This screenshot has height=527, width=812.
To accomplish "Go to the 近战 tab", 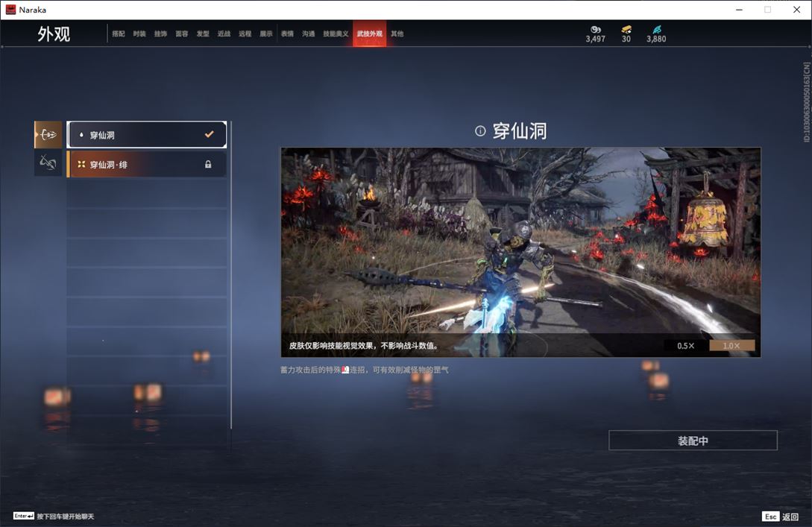I will (x=224, y=34).
